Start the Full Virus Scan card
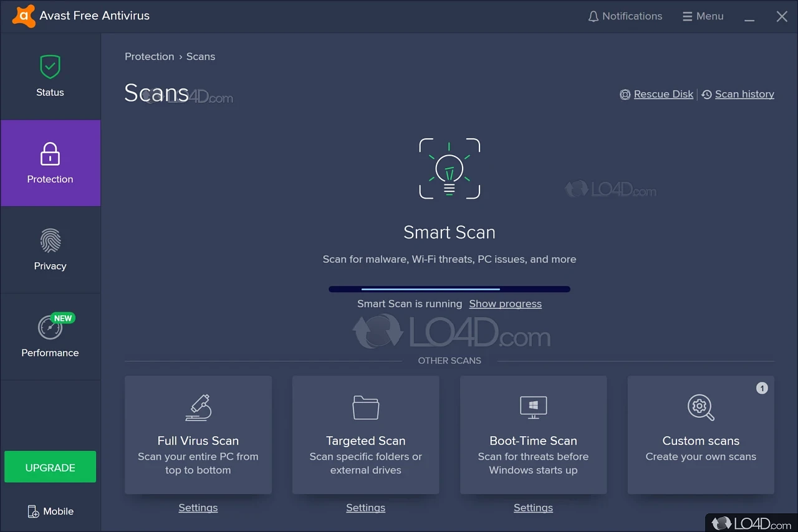This screenshot has height=532, width=798. [x=198, y=435]
